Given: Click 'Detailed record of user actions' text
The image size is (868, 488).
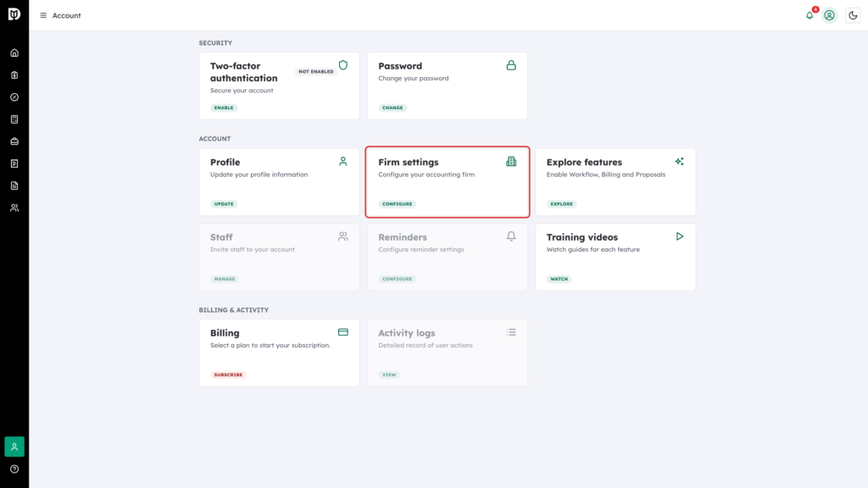Looking at the screenshot, I should coord(426,346).
